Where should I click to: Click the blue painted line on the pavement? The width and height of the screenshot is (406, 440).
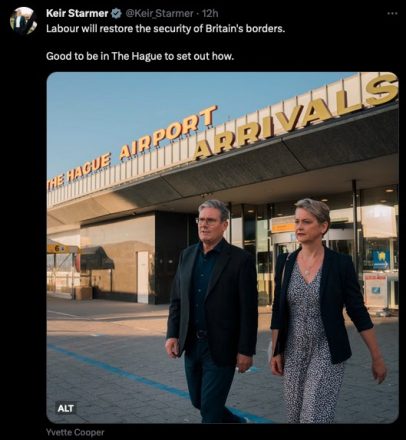point(127,375)
